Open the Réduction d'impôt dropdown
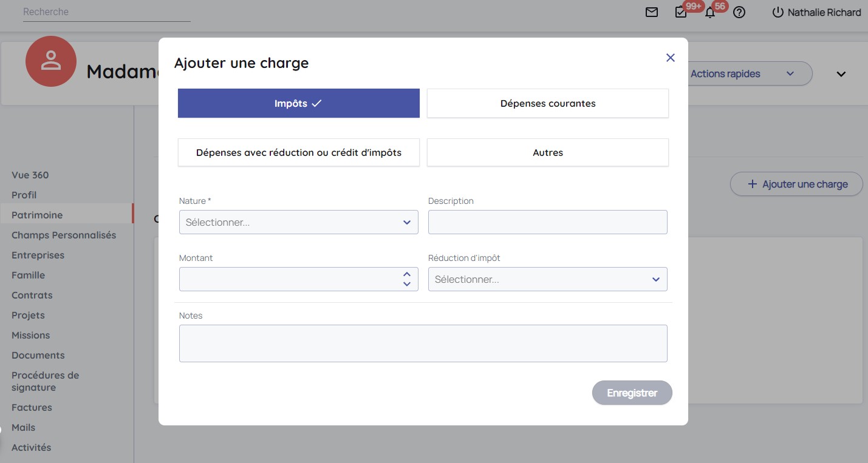Image resolution: width=868 pixels, height=463 pixels. click(547, 279)
